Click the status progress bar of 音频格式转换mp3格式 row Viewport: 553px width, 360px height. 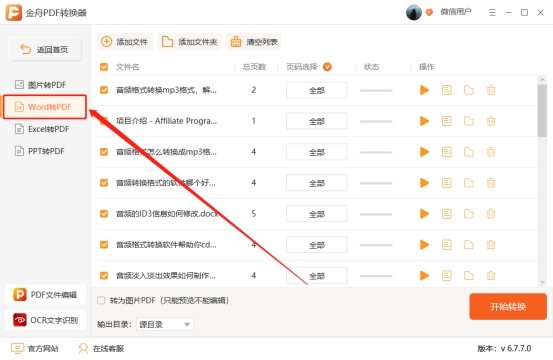tap(376, 90)
